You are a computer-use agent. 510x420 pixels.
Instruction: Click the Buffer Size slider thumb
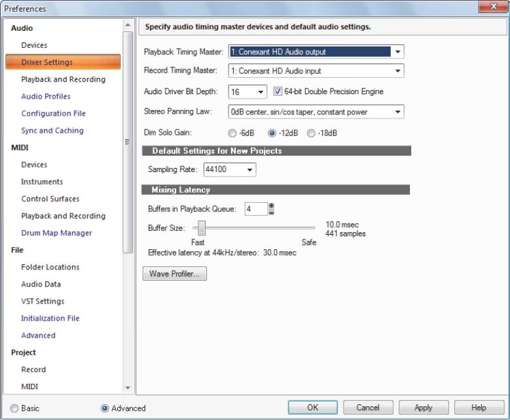coord(202,228)
